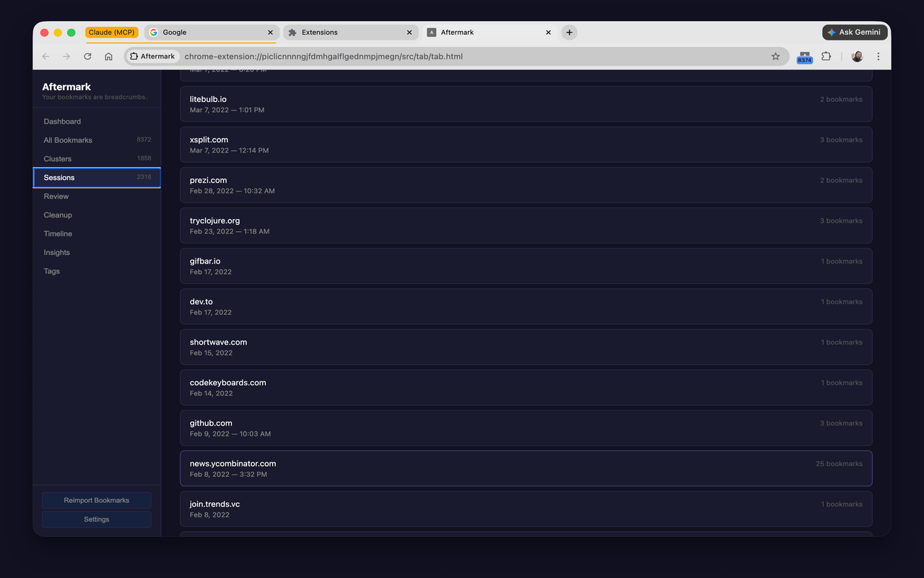Open Cleanup in the sidebar
This screenshot has height=578, width=924.
(97, 215)
